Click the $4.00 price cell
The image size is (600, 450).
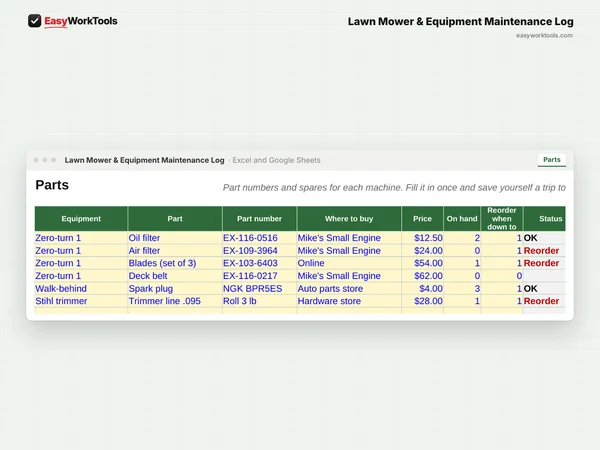(x=422, y=289)
